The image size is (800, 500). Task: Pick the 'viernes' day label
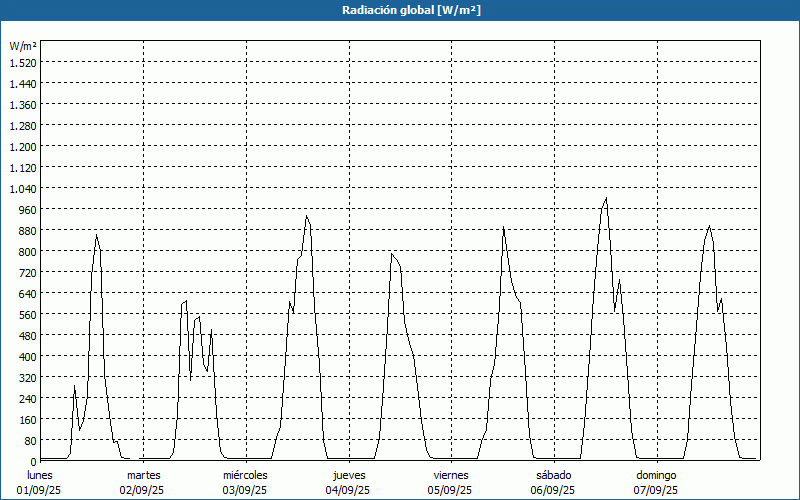click(x=452, y=475)
